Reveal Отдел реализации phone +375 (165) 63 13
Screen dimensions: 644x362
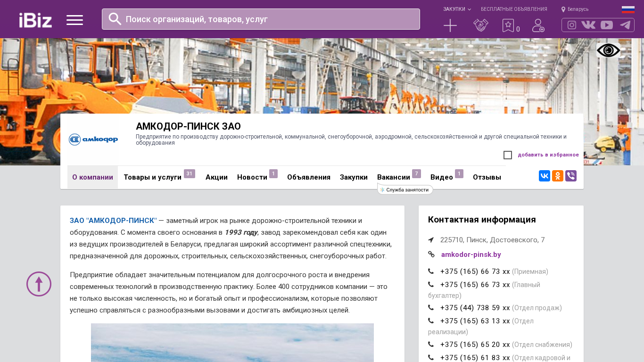[x=475, y=321]
